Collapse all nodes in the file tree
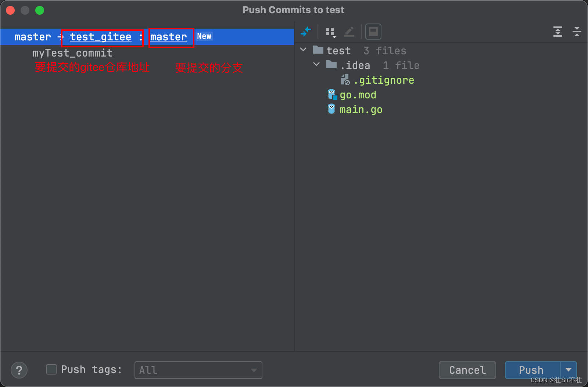Viewport: 588px width, 387px height. coord(577,32)
